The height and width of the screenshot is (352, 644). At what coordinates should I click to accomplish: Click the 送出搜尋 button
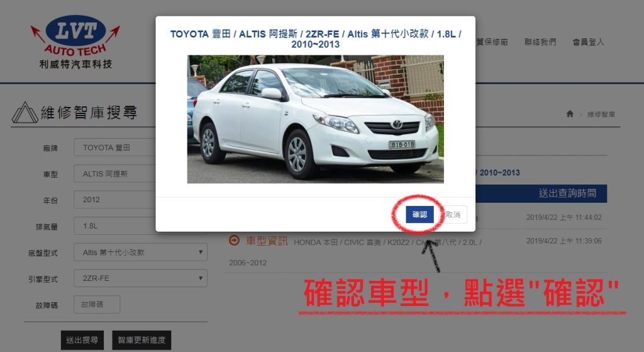click(82, 340)
